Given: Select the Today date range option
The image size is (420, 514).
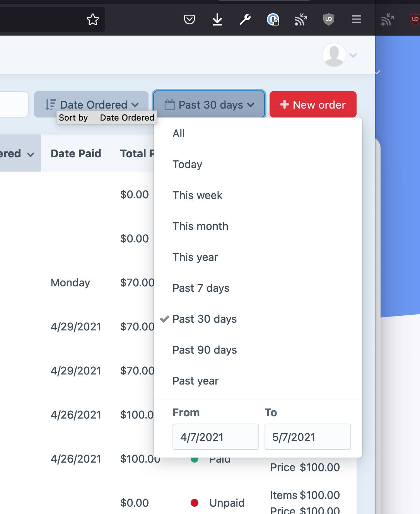Looking at the screenshot, I should click(258, 164).
